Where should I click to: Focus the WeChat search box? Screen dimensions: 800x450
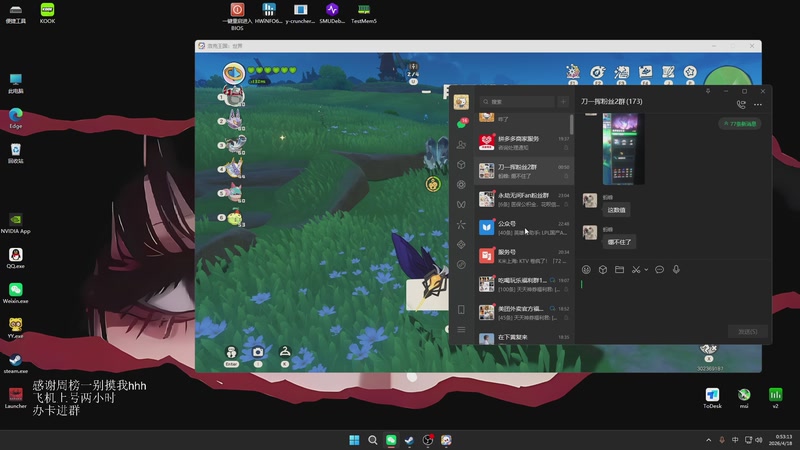517,102
